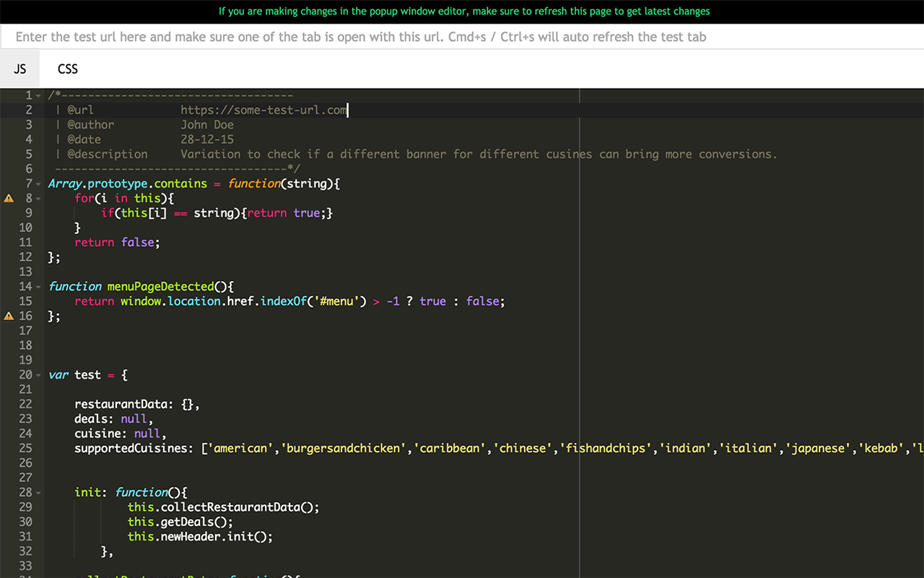Collapse the comment block on line 1

click(x=38, y=95)
